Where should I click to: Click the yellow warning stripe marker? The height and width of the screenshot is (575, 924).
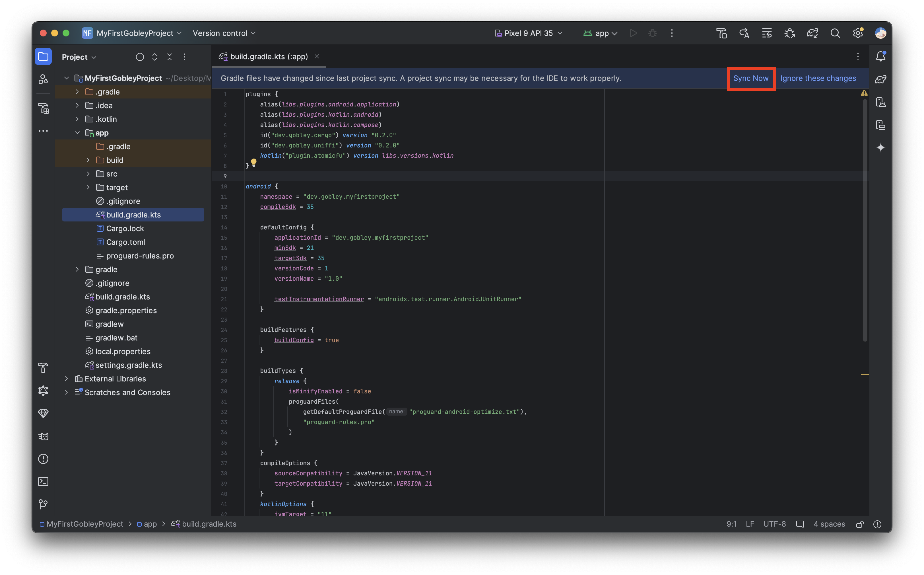click(865, 375)
